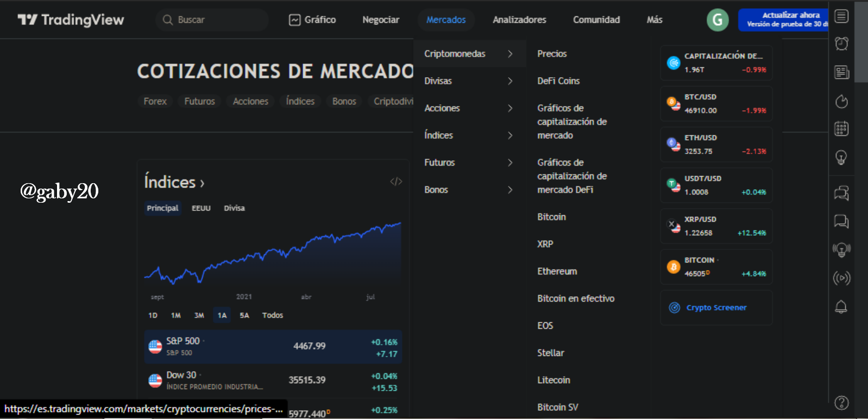
Task: Expand the Futuros submenu
Action: point(469,162)
